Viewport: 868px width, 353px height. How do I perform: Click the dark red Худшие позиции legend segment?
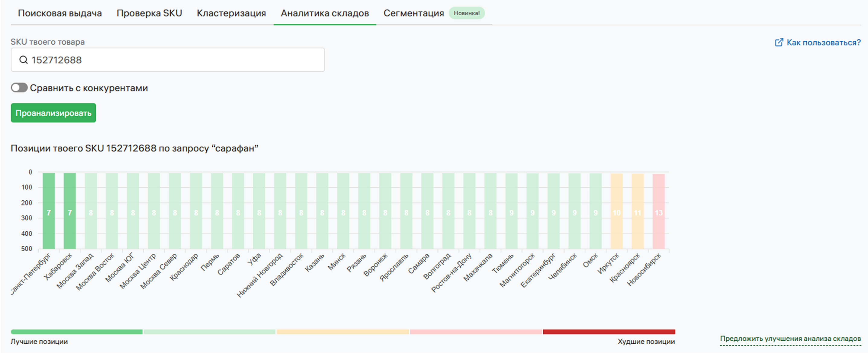point(609,332)
